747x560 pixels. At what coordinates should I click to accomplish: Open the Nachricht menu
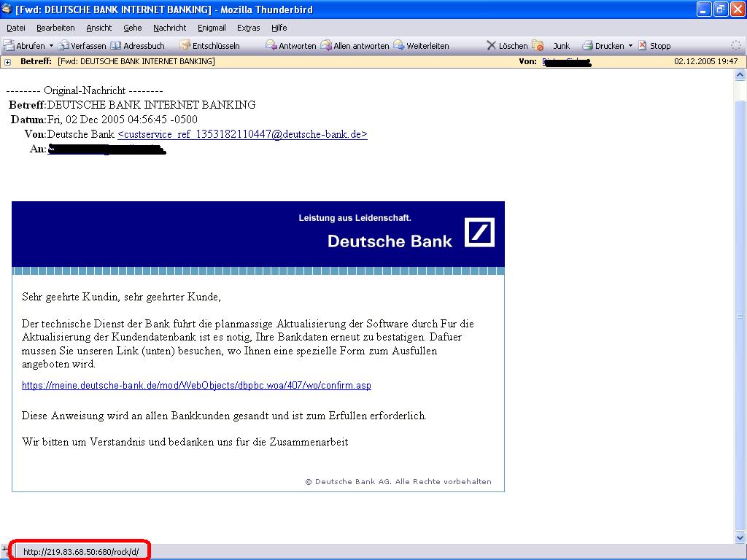pos(169,28)
